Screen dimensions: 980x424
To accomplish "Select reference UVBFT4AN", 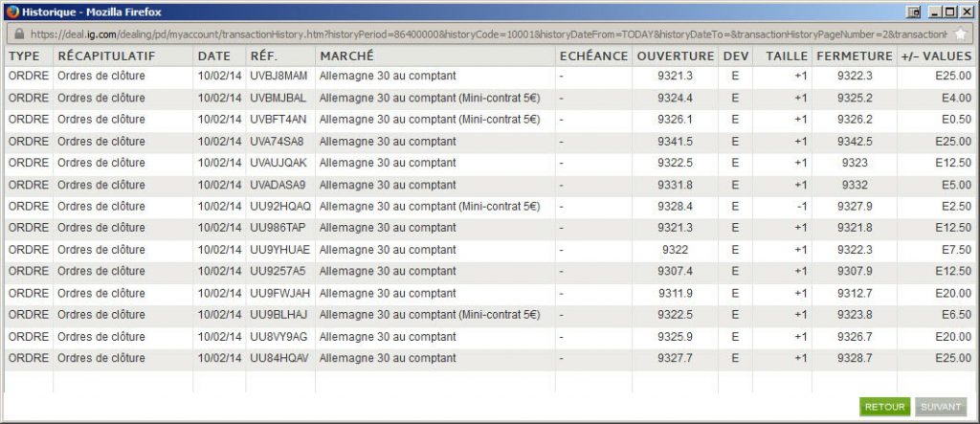I will [278, 119].
